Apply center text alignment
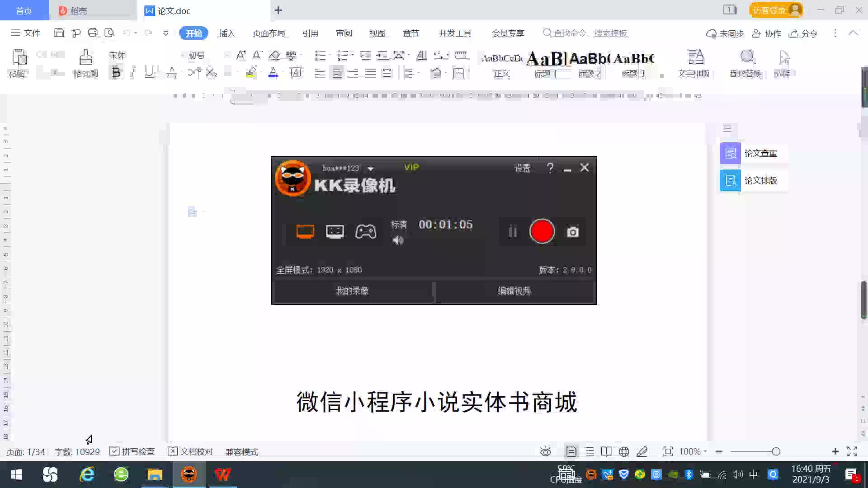868x488 pixels. pyautogui.click(x=337, y=73)
